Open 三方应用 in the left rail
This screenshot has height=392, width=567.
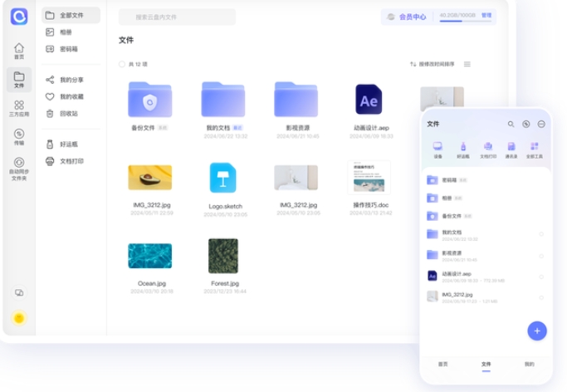[x=19, y=109]
